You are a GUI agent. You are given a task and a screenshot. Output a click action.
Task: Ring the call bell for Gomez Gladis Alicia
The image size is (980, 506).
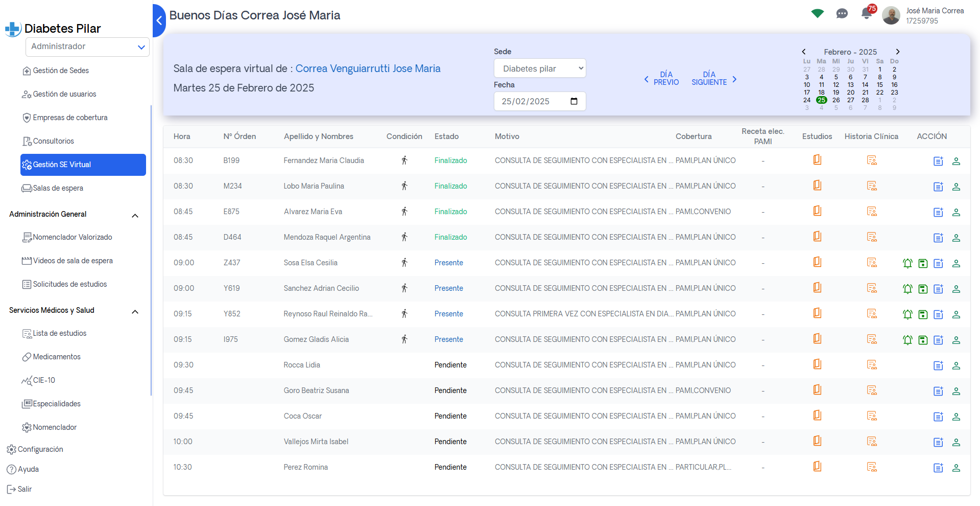[x=907, y=340]
